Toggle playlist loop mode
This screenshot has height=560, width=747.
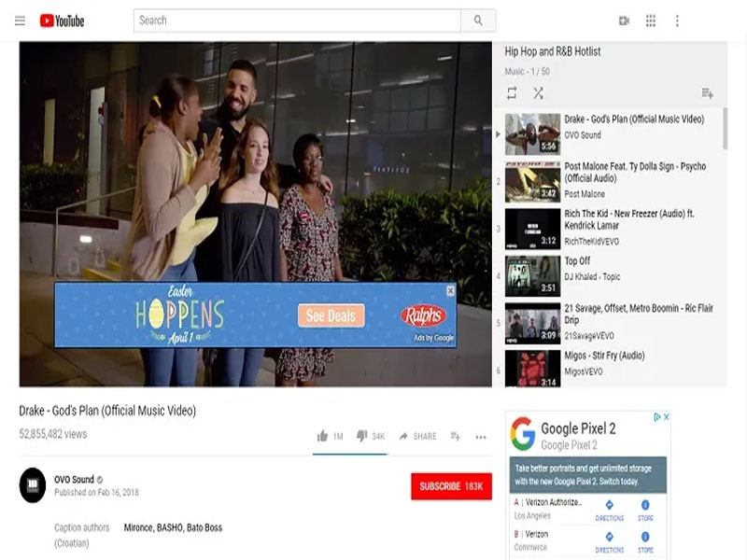click(x=512, y=93)
